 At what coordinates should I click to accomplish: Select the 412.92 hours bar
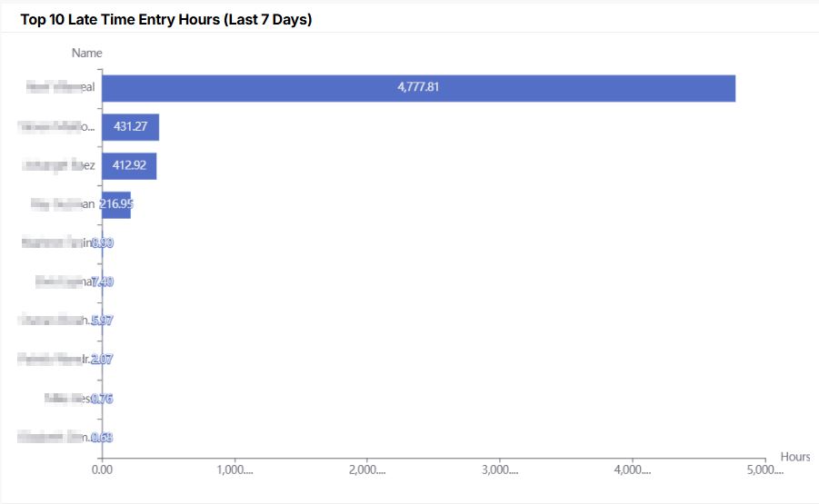129,166
